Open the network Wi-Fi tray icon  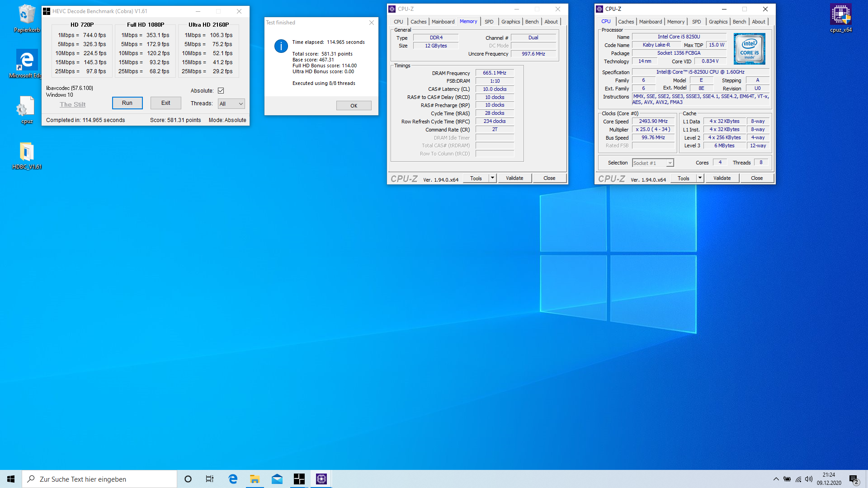798,479
